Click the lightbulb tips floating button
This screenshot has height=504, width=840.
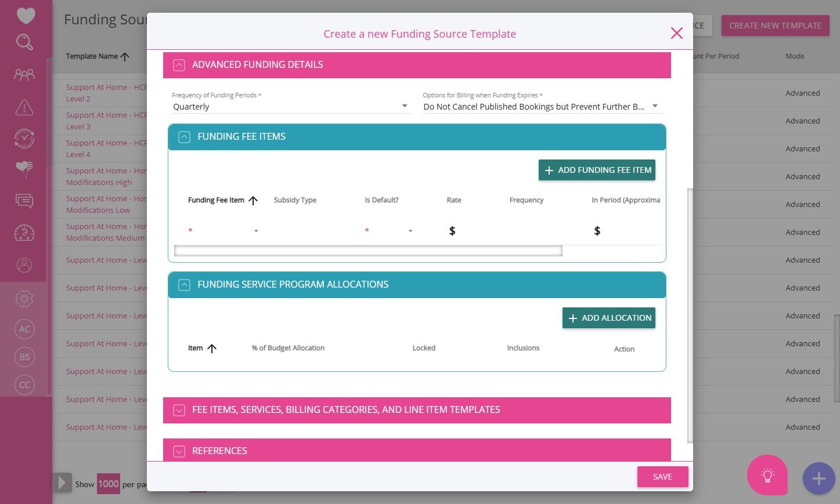pyautogui.click(x=767, y=475)
